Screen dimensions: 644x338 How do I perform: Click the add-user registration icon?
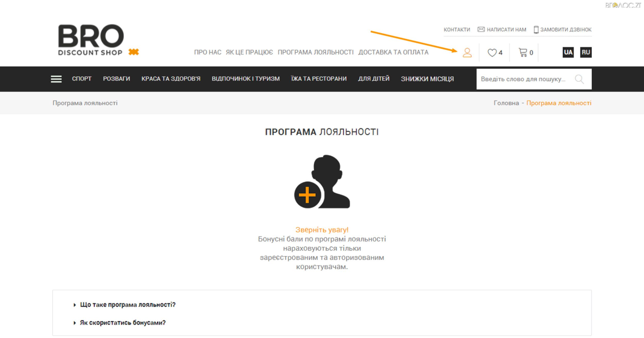tap(322, 182)
